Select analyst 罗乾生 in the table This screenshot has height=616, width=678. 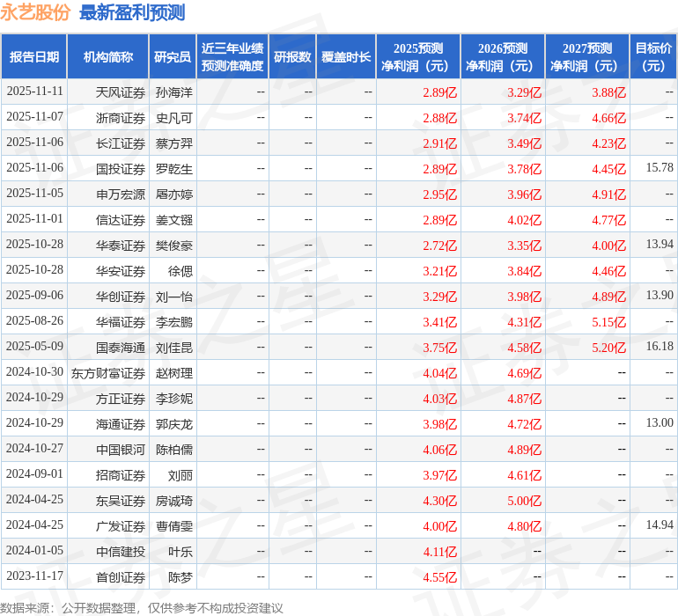(174, 168)
